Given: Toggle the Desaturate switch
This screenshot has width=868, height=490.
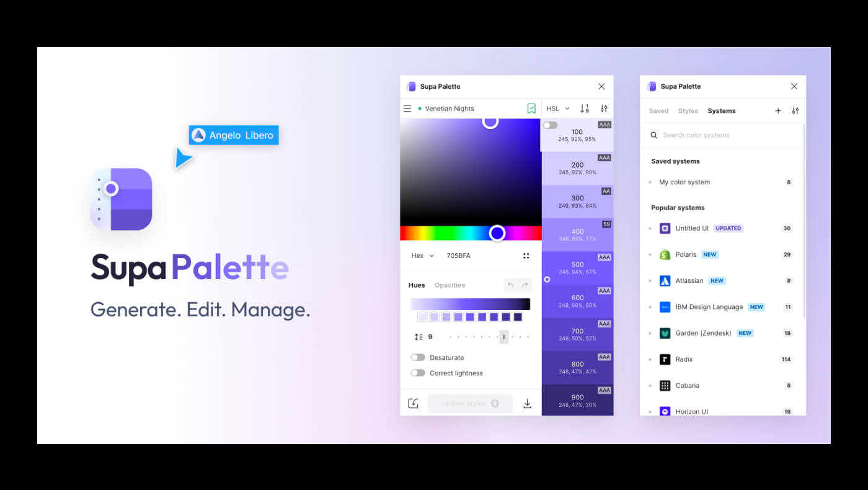Looking at the screenshot, I should [x=418, y=357].
